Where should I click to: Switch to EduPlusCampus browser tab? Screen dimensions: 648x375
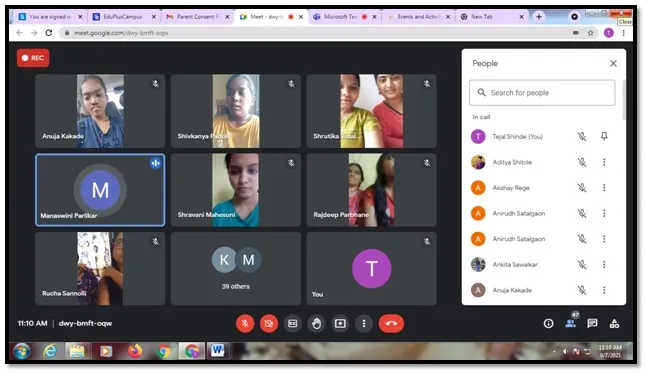[x=123, y=17]
